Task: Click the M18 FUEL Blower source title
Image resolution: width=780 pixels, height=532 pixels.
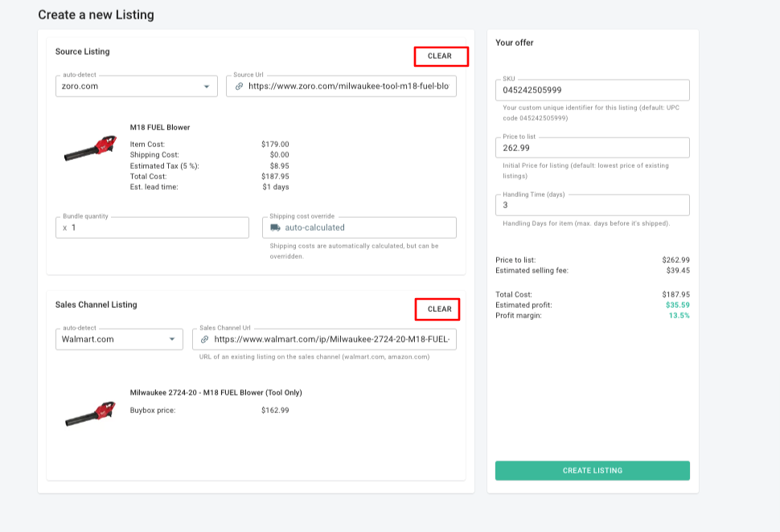Action: pos(160,127)
